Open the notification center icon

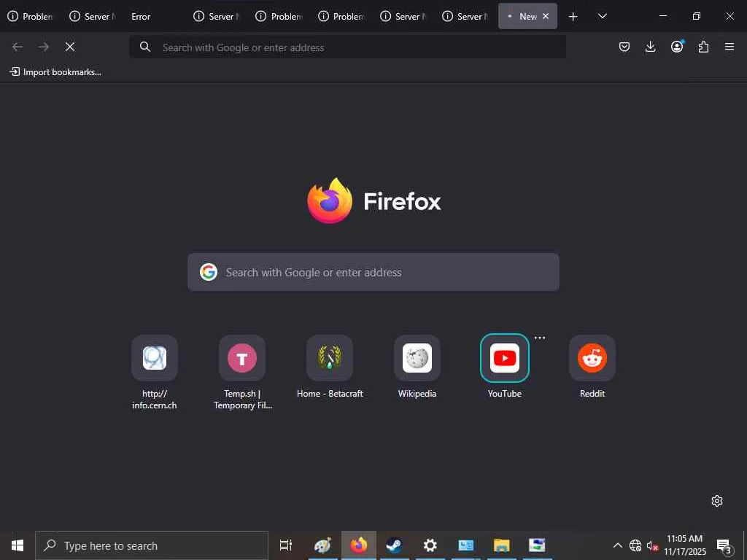tap(724, 546)
